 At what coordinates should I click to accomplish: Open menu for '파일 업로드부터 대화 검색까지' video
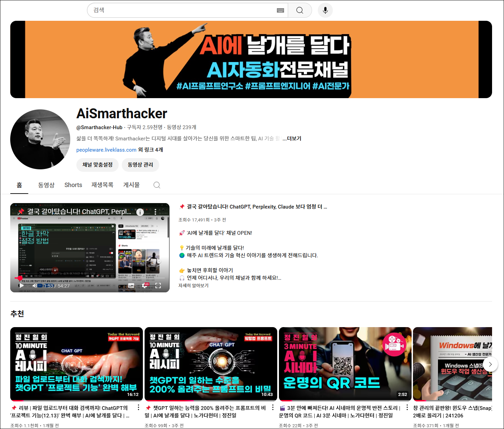(x=138, y=408)
